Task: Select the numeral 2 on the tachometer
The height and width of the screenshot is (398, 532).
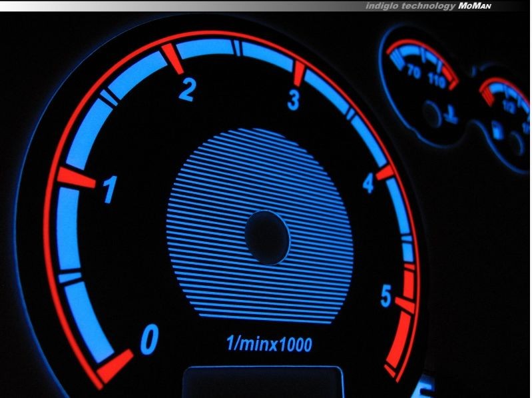Action: 187,89
